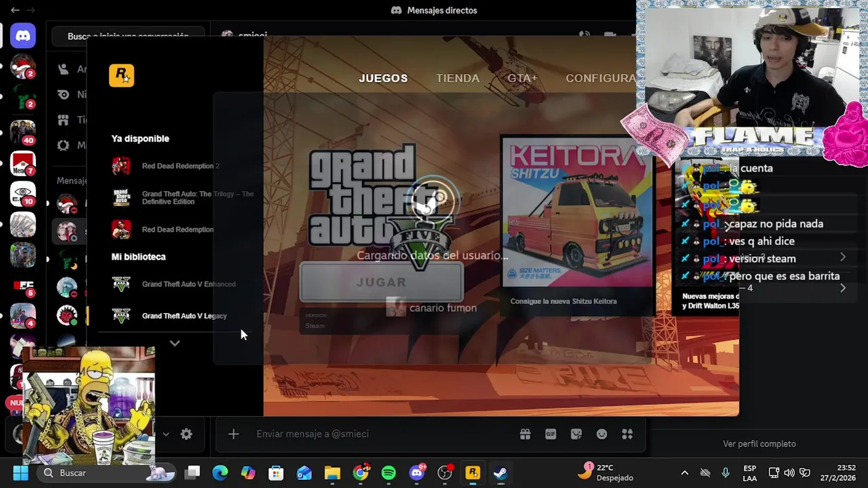Select Grand Theft Auto V Enhanced icon
Image resolution: width=868 pixels, height=488 pixels.
click(121, 284)
